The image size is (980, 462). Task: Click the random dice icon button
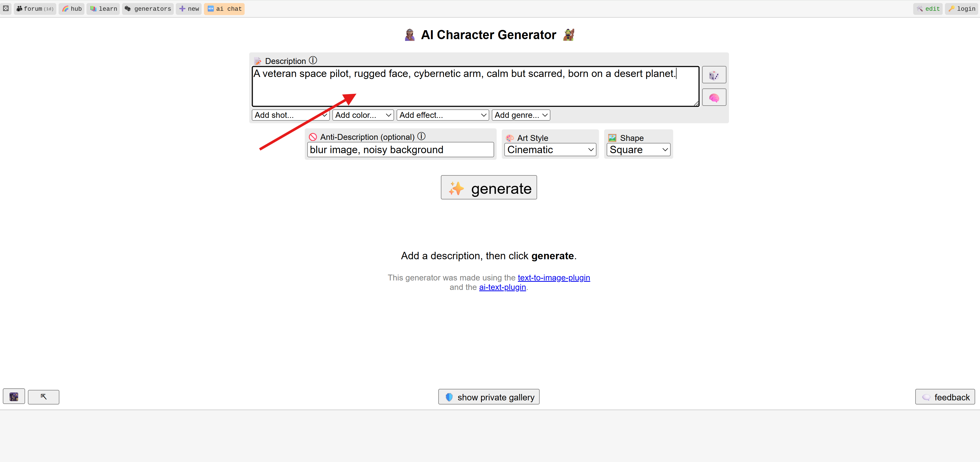click(x=714, y=75)
